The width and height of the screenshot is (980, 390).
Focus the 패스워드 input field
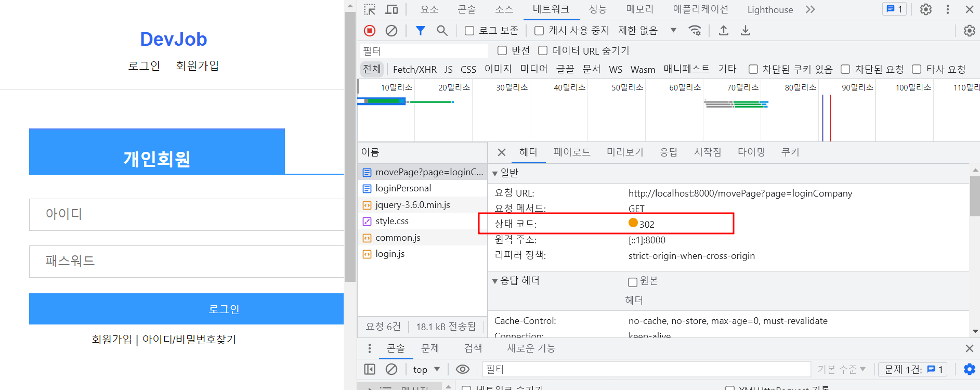pyautogui.click(x=186, y=262)
